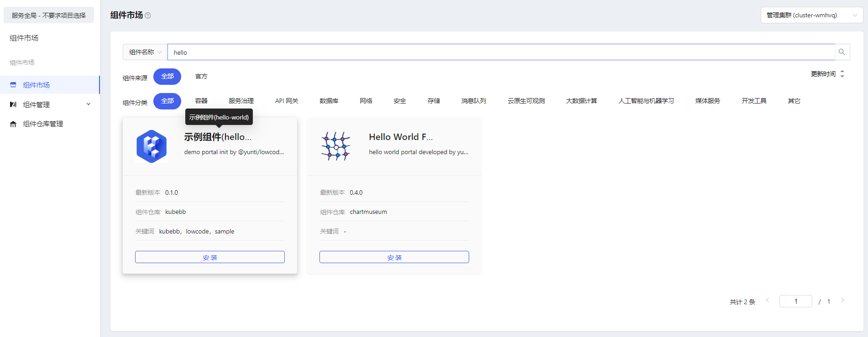Click the 组件仓库管理 sidebar icon
The height and width of the screenshot is (337, 868).
pyautogui.click(x=13, y=124)
